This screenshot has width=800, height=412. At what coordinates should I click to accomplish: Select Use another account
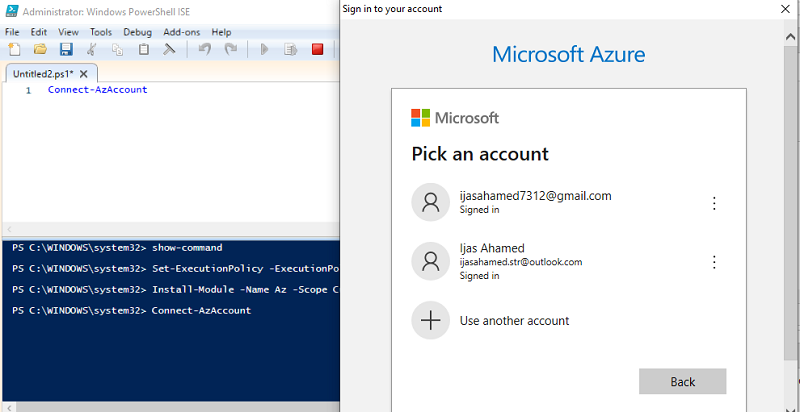pos(568,320)
